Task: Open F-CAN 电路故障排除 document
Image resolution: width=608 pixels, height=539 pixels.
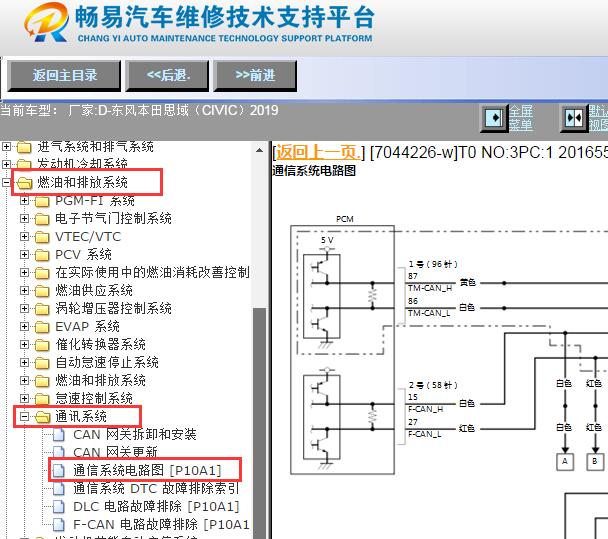Action: (161, 524)
